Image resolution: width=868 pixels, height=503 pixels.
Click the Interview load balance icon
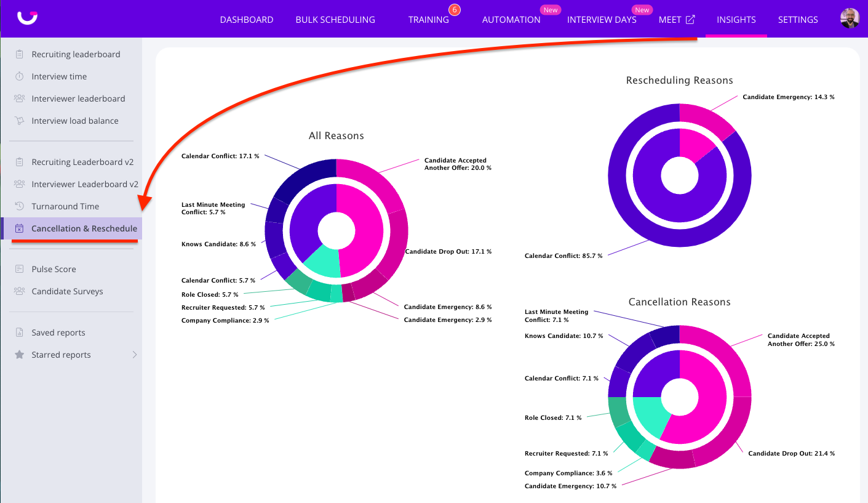tap(20, 121)
